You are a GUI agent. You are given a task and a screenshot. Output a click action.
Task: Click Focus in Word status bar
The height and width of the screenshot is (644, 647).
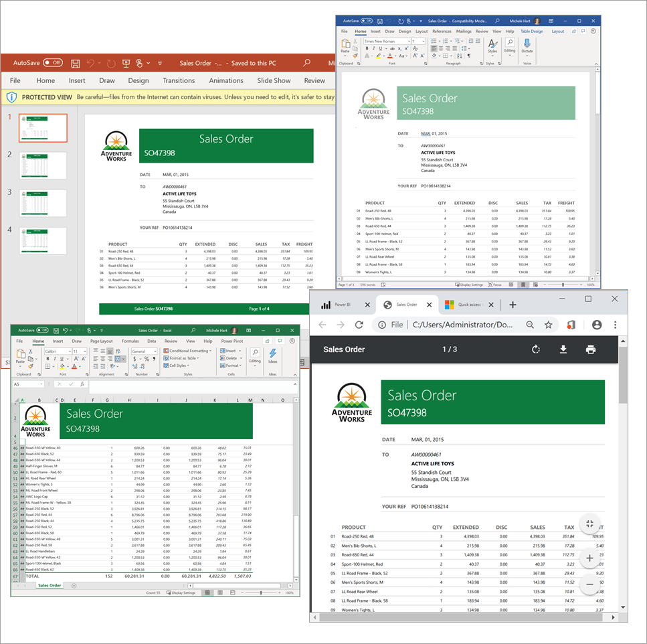coord(494,285)
